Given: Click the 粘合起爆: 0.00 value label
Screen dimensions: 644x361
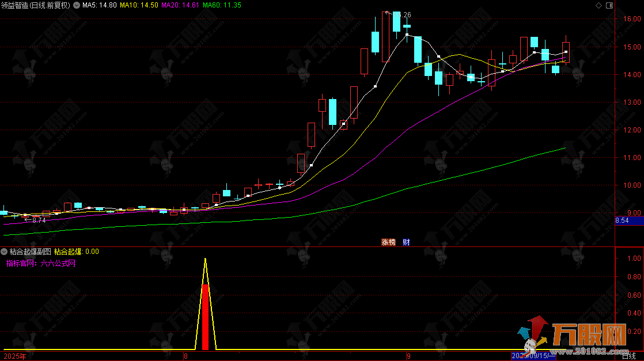Looking at the screenshot, I should pos(77,252).
